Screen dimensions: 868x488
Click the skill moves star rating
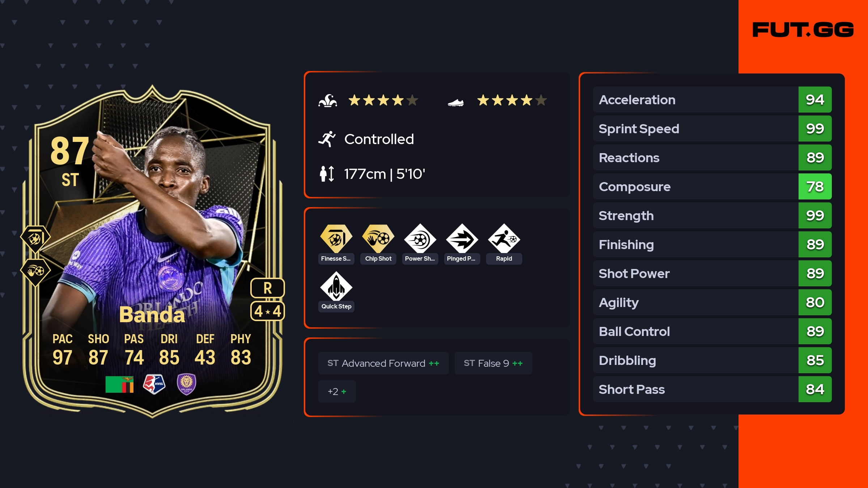pos(383,100)
